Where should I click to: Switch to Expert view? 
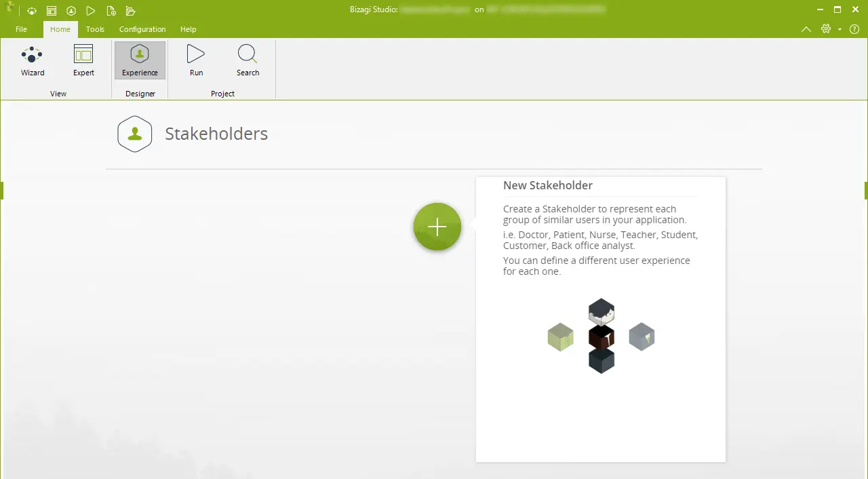tap(83, 61)
